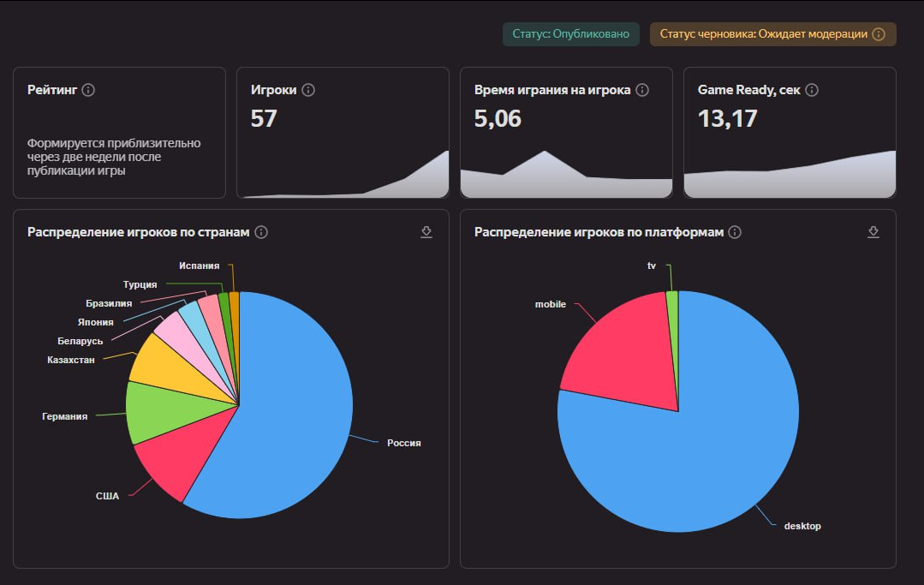Open the info tooltip beside Игроки
This screenshot has height=585, width=924.
pyautogui.click(x=309, y=90)
